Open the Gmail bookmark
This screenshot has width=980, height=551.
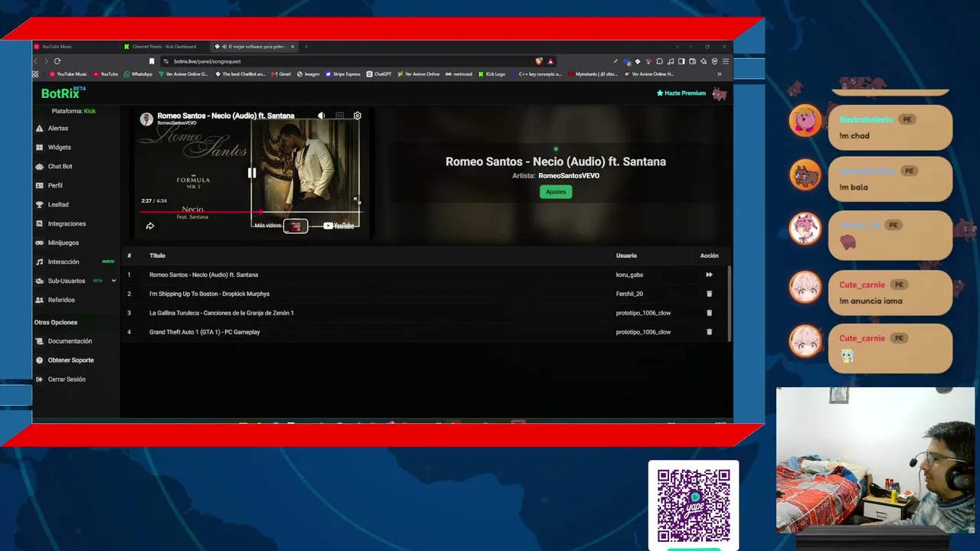pos(282,74)
